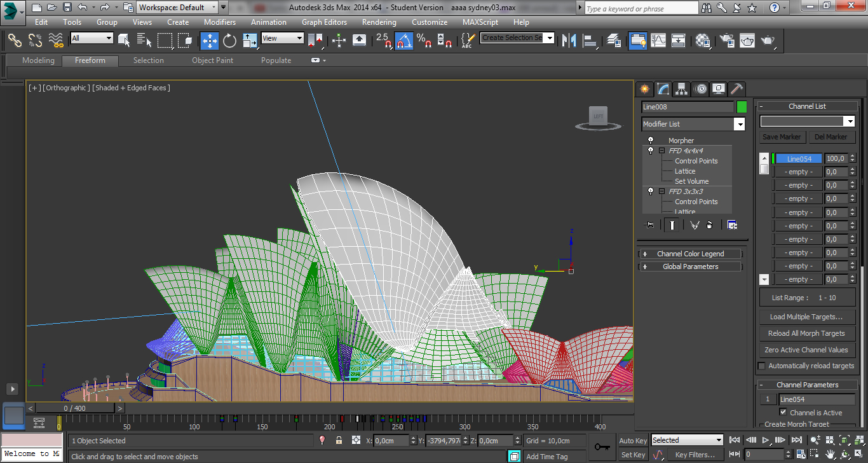The width and height of the screenshot is (868, 463).
Task: Expand Global Parameters rollout
Action: point(690,266)
